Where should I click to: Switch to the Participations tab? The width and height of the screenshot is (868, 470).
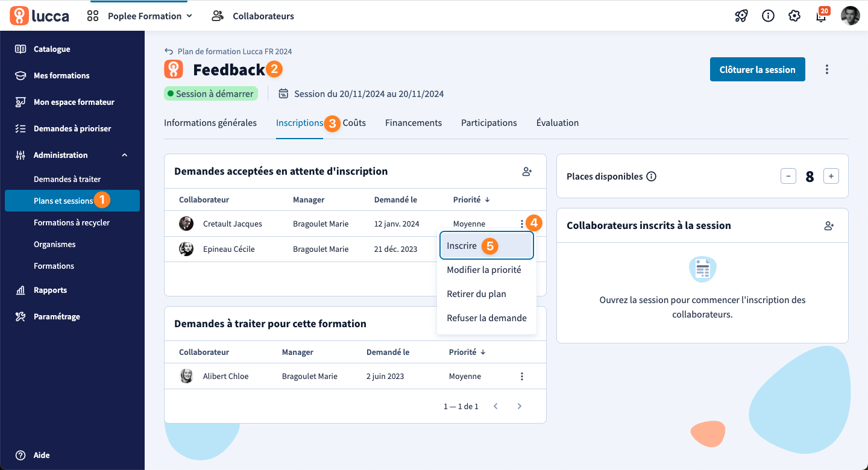(489, 122)
